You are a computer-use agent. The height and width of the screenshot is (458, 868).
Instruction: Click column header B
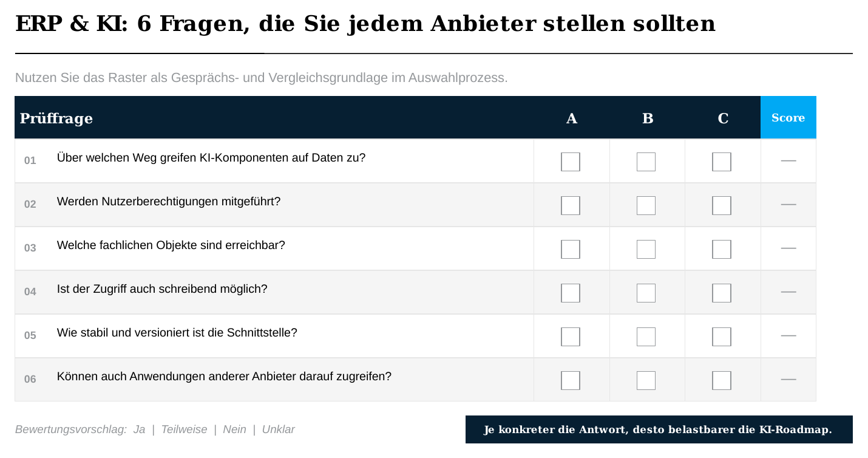click(648, 118)
